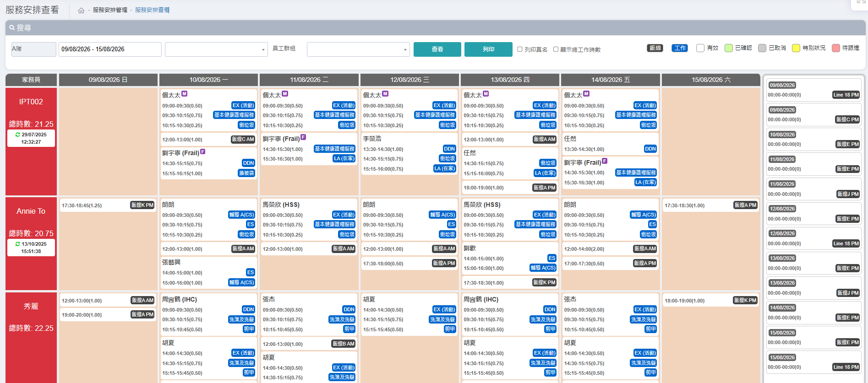This screenshot has width=868, height=383.
Task: Click 飯線J PM entry dated 13/08/2026 in side list
Action: click(x=813, y=288)
